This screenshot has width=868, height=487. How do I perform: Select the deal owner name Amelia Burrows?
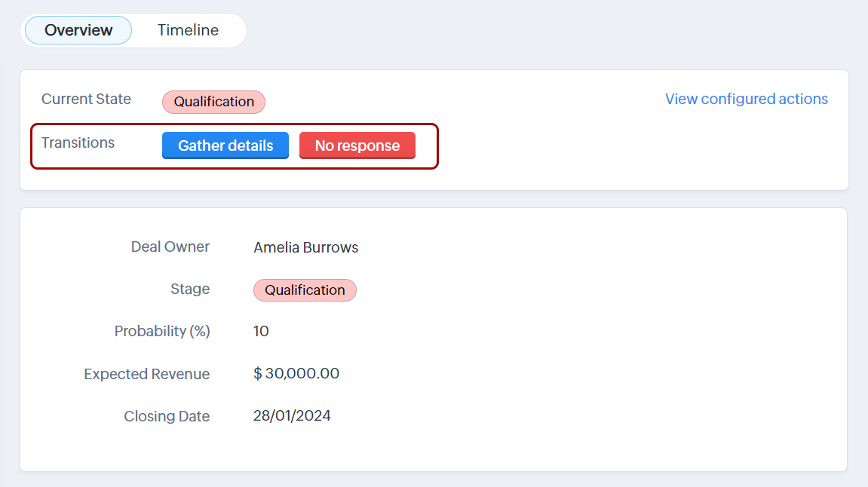click(x=305, y=247)
